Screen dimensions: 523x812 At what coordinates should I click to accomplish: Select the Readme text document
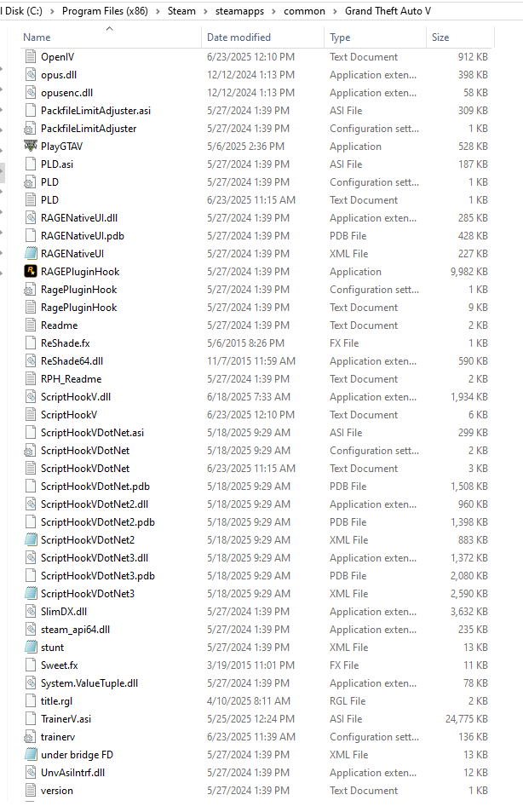click(59, 325)
